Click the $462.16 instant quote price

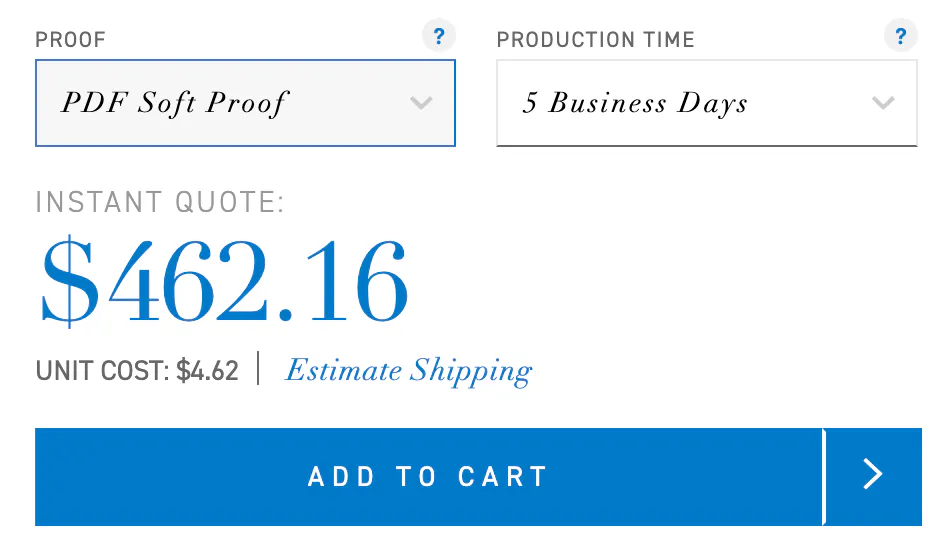pos(224,279)
